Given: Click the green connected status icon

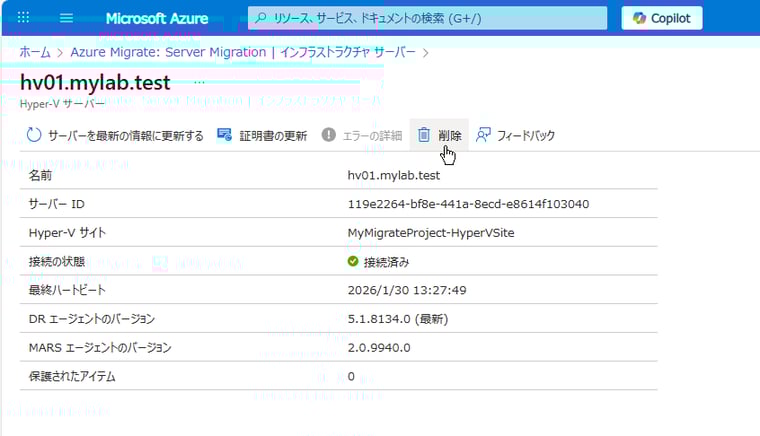Looking at the screenshot, I should point(353,261).
